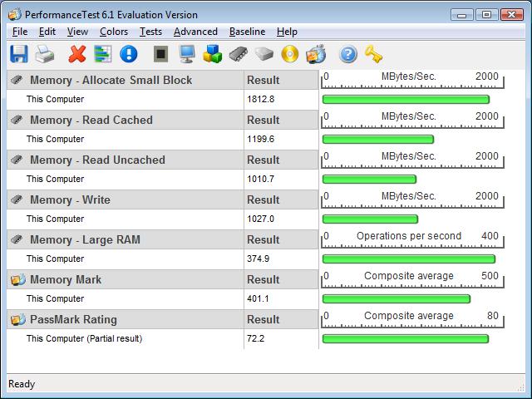
Task: Click the window resize grip in status bar
Action: point(521,387)
